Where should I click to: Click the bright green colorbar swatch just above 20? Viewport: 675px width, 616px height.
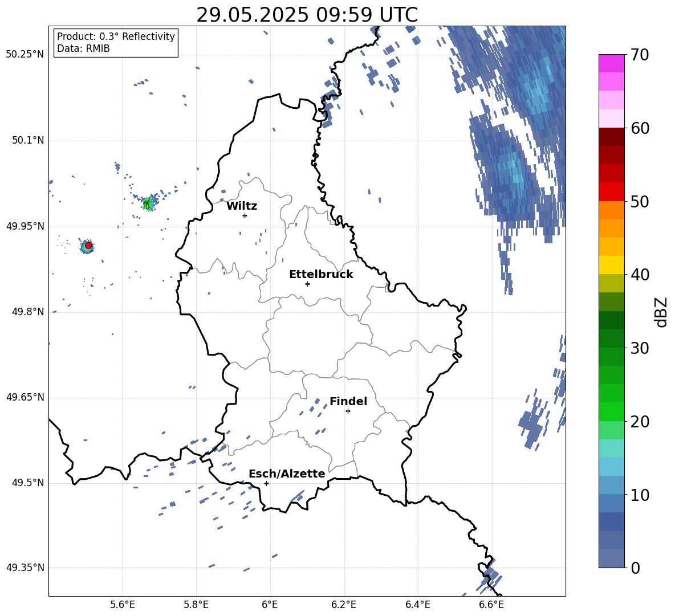pos(611,411)
